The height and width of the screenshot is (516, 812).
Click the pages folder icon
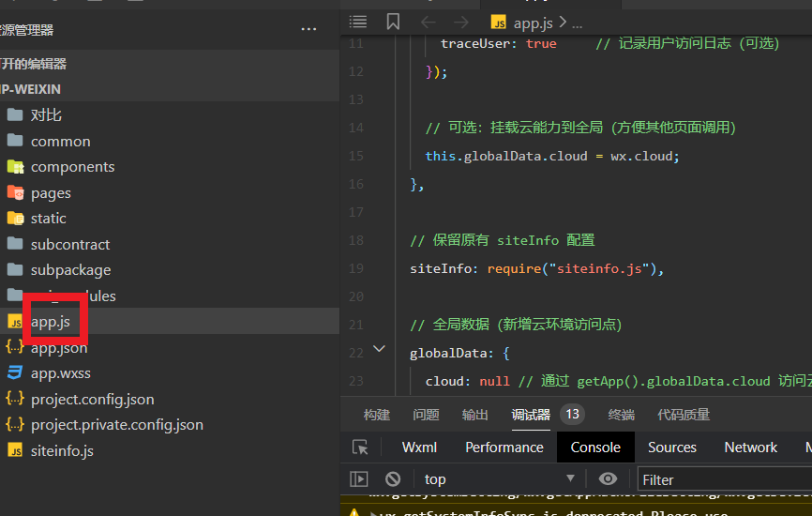(16, 192)
